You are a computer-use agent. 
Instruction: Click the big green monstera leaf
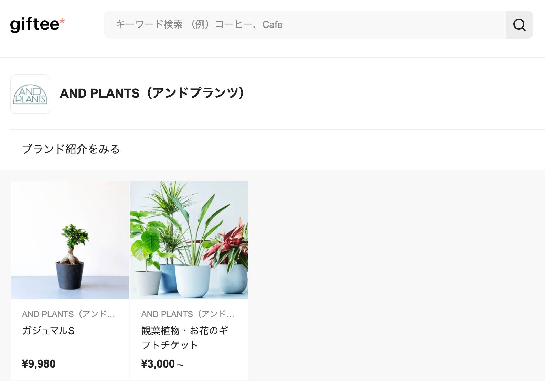142,244
